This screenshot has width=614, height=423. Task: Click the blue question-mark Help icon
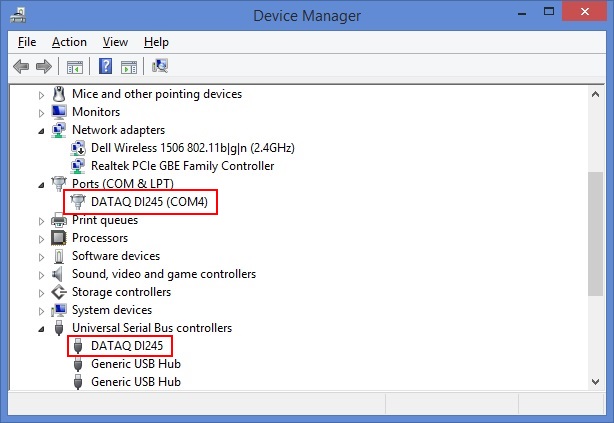coord(105,66)
